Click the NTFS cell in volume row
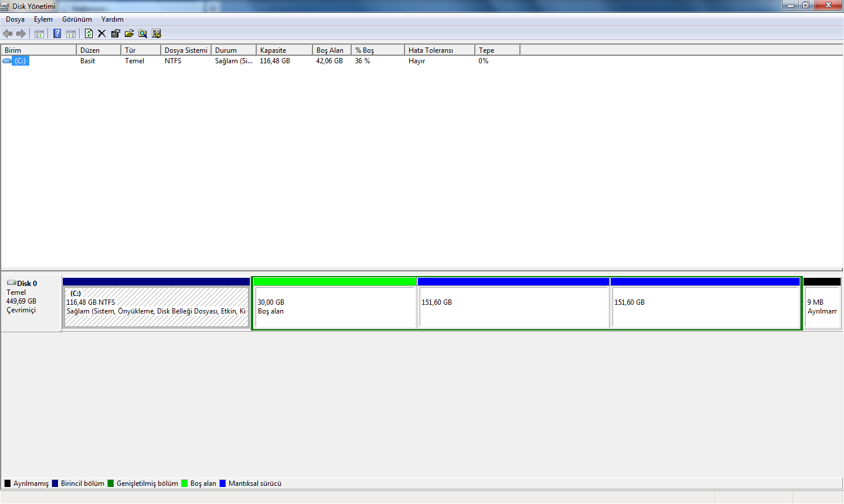 pyautogui.click(x=173, y=61)
